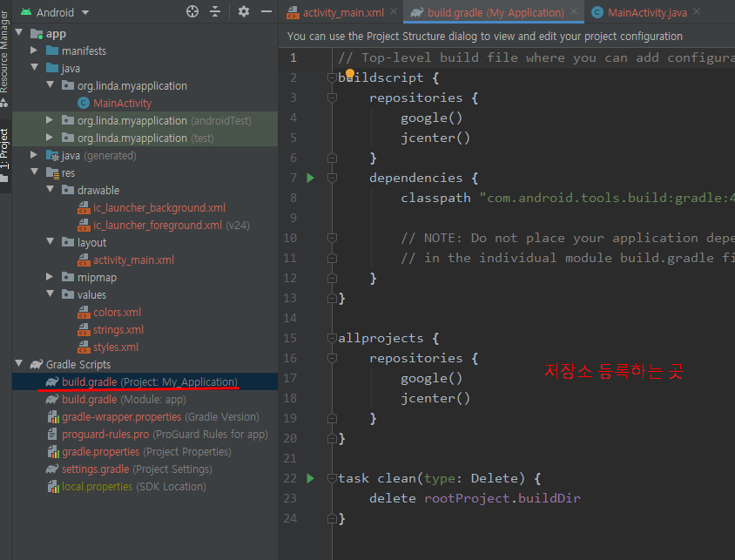Click the classpath text on line 8
735x560 pixels.
pos(435,198)
